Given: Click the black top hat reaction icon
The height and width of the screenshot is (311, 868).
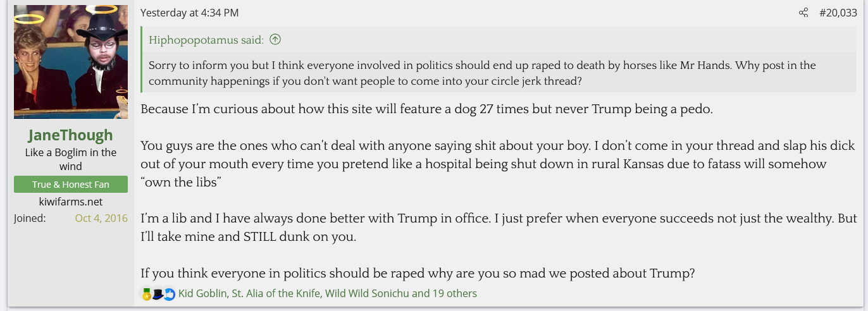Looking at the screenshot, I should [x=158, y=294].
